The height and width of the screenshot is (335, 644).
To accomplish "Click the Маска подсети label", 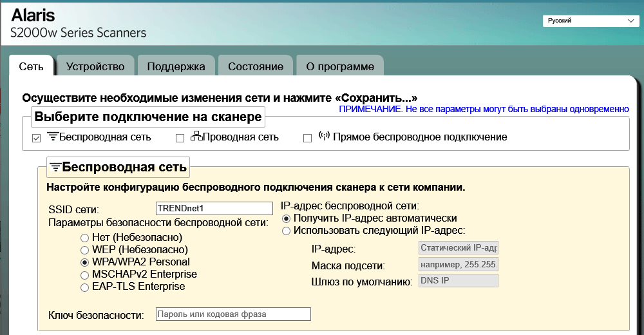I will pos(348,265).
